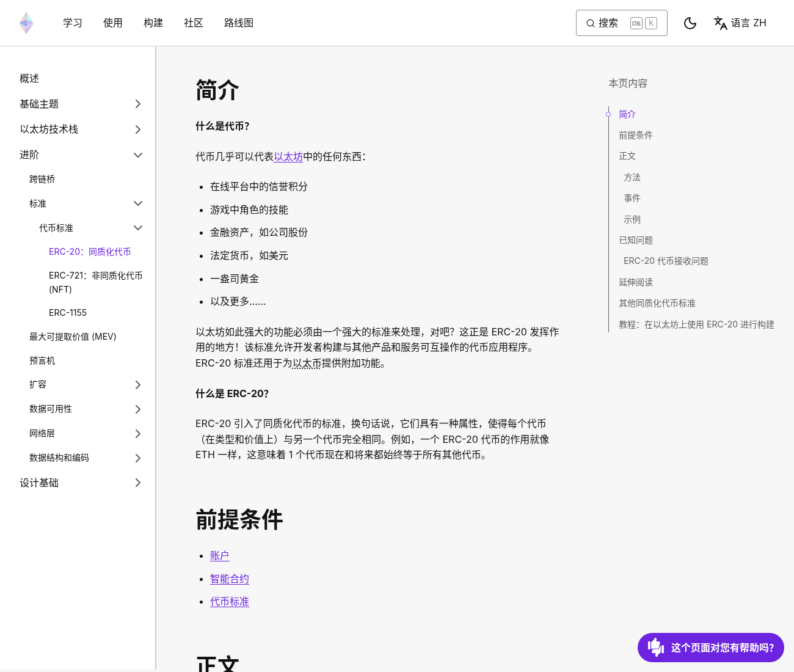
Task: Expand the 数据可用性 section
Action: tap(138, 409)
